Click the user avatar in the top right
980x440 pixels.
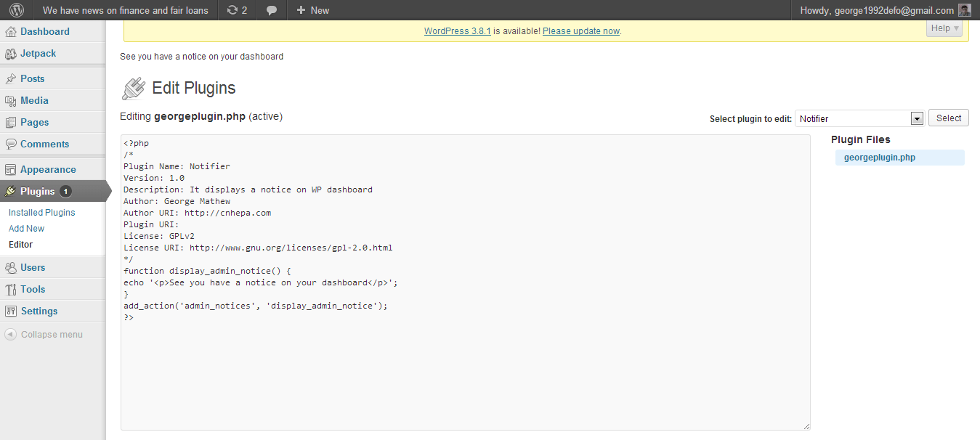(964, 10)
